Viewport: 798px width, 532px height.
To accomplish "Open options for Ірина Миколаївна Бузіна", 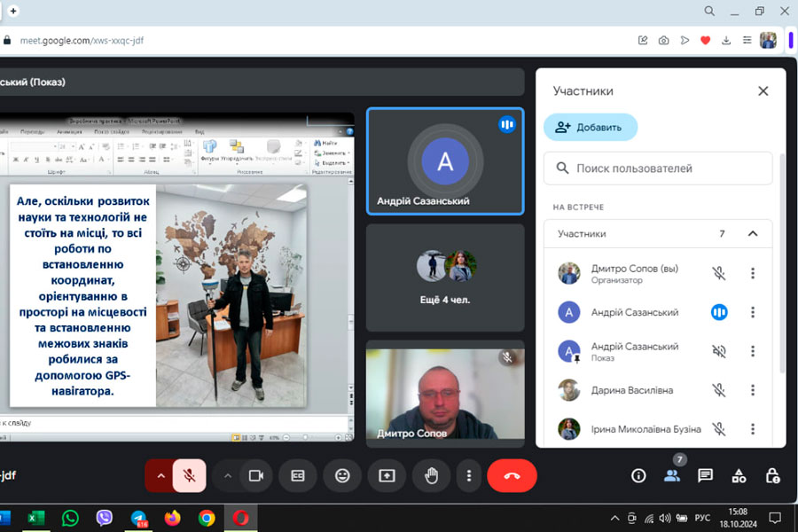I will 753,429.
